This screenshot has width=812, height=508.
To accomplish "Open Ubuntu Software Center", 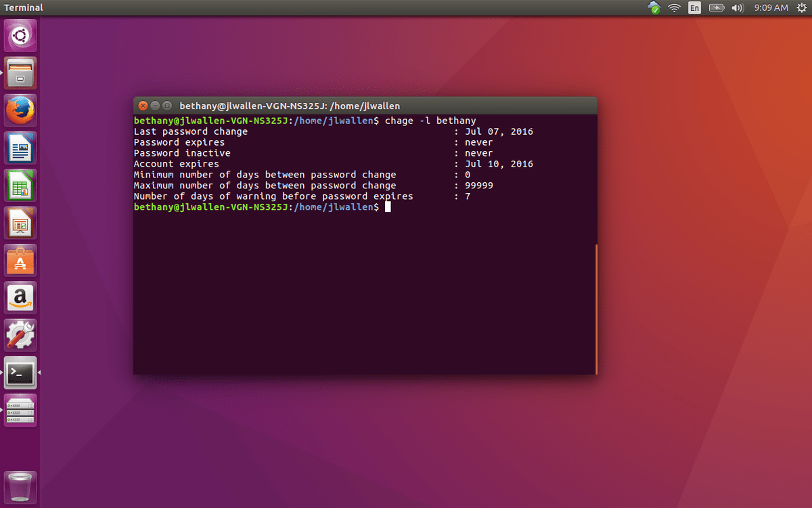I will click(20, 261).
